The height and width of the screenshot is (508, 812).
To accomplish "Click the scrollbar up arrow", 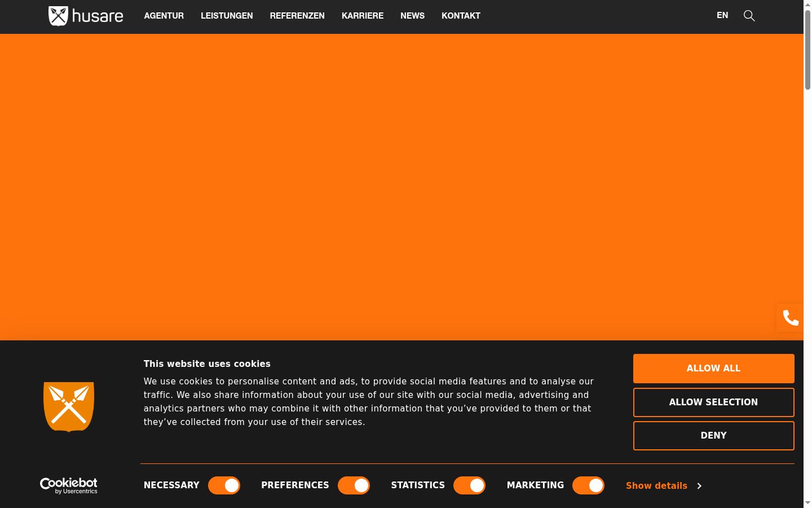I will coord(807,5).
